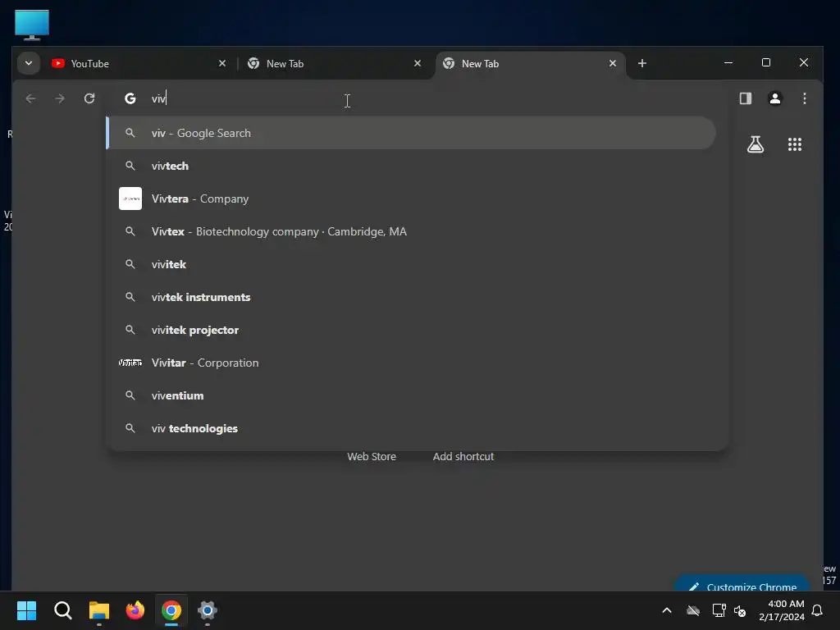Click the Vivitar logo thumbnail
The height and width of the screenshot is (630, 840).
point(130,363)
